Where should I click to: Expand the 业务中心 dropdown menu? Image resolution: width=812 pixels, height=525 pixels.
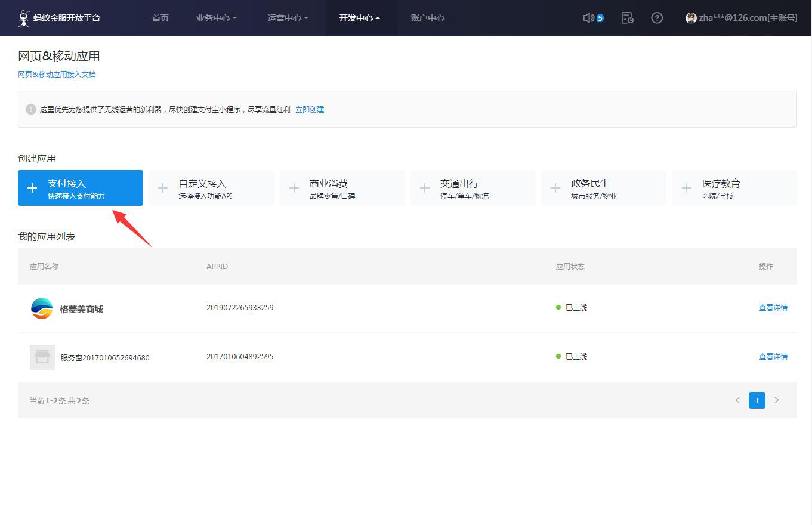click(216, 18)
